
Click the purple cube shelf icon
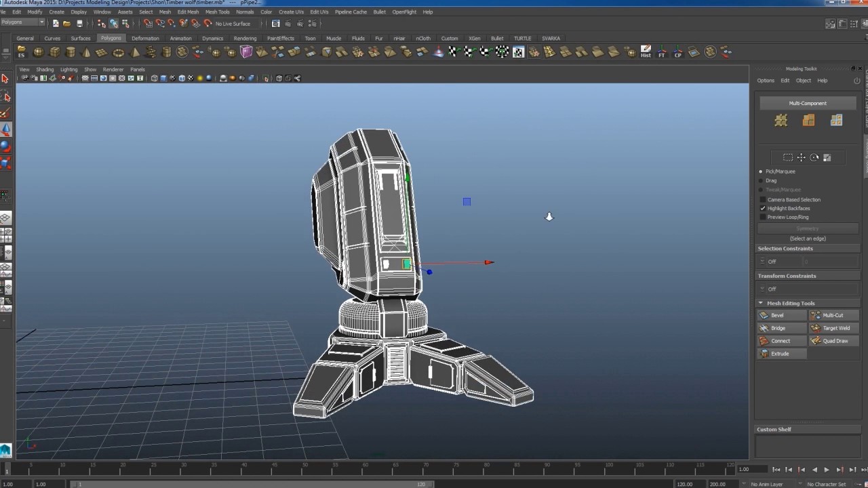tap(246, 52)
